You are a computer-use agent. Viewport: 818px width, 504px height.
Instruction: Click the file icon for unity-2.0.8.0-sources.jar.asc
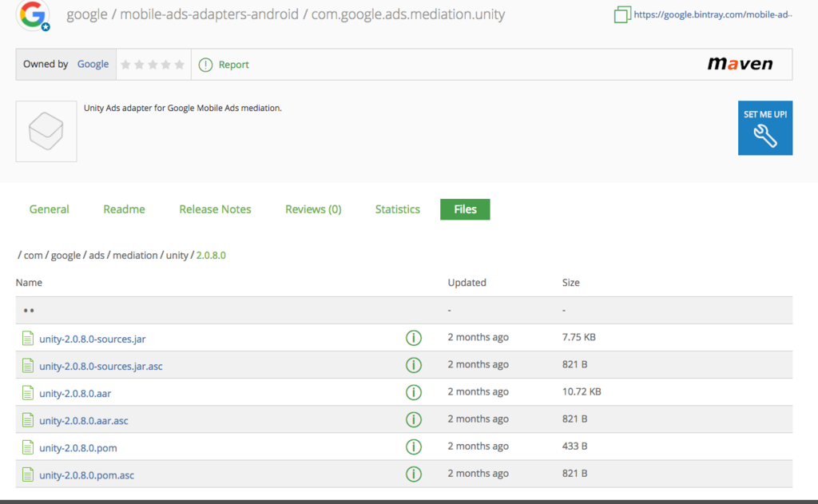(x=28, y=365)
